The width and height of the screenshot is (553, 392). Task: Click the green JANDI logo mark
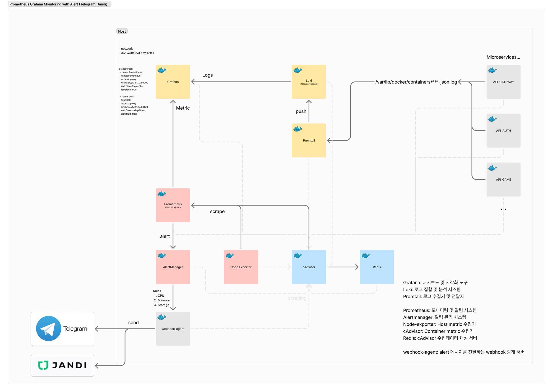[x=43, y=365]
